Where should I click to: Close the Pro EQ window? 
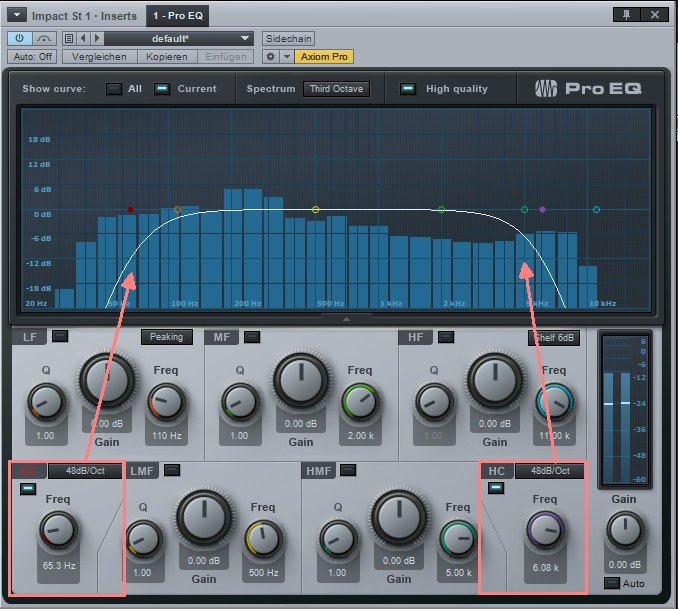[x=655, y=15]
